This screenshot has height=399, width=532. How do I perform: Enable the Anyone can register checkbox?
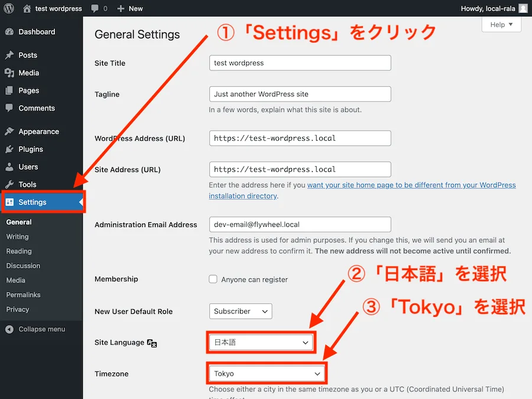click(213, 279)
